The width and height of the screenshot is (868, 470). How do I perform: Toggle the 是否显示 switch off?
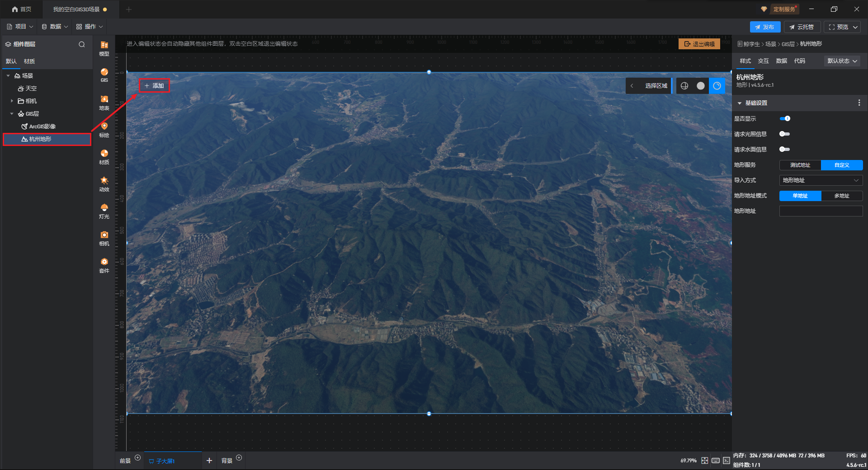[785, 118]
